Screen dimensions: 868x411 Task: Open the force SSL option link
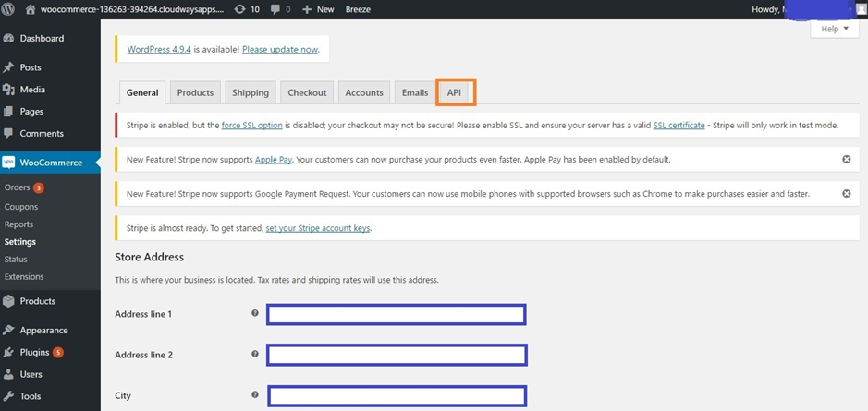coord(251,126)
